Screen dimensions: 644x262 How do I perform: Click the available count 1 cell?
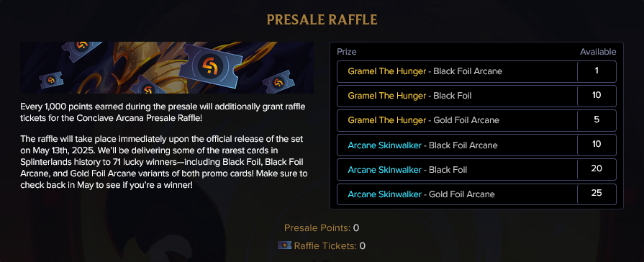coord(597,71)
